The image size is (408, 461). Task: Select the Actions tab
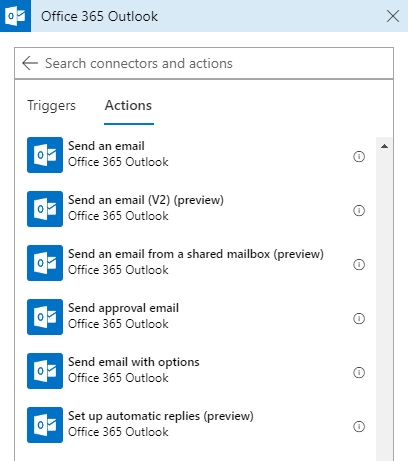(x=128, y=106)
